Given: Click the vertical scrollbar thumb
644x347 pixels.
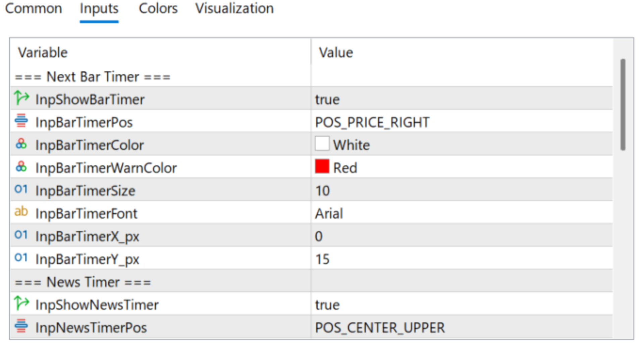Looking at the screenshot, I should (623, 105).
